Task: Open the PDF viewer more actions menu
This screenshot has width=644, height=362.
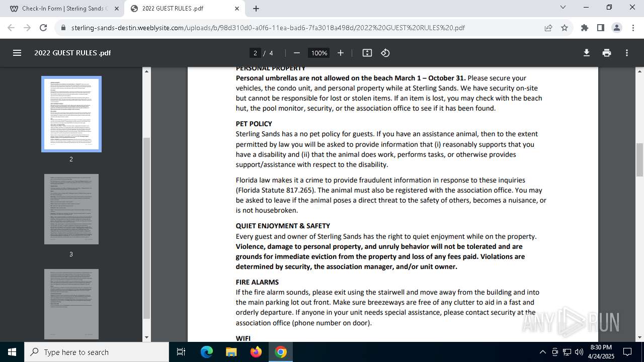Action: (x=627, y=53)
